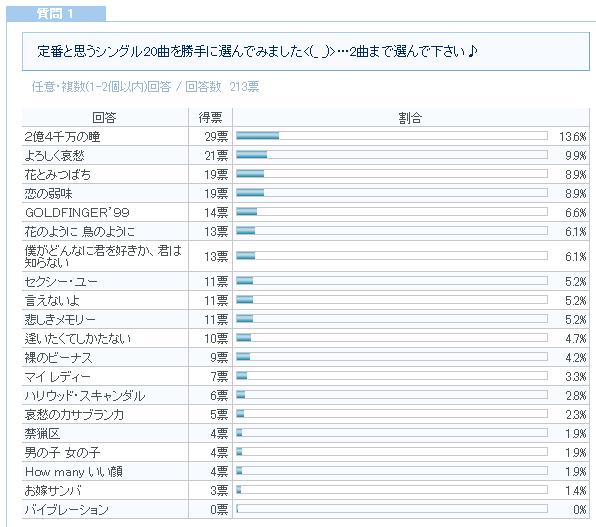Click the 5.2% value for 悲しきメモリー

tap(575, 320)
